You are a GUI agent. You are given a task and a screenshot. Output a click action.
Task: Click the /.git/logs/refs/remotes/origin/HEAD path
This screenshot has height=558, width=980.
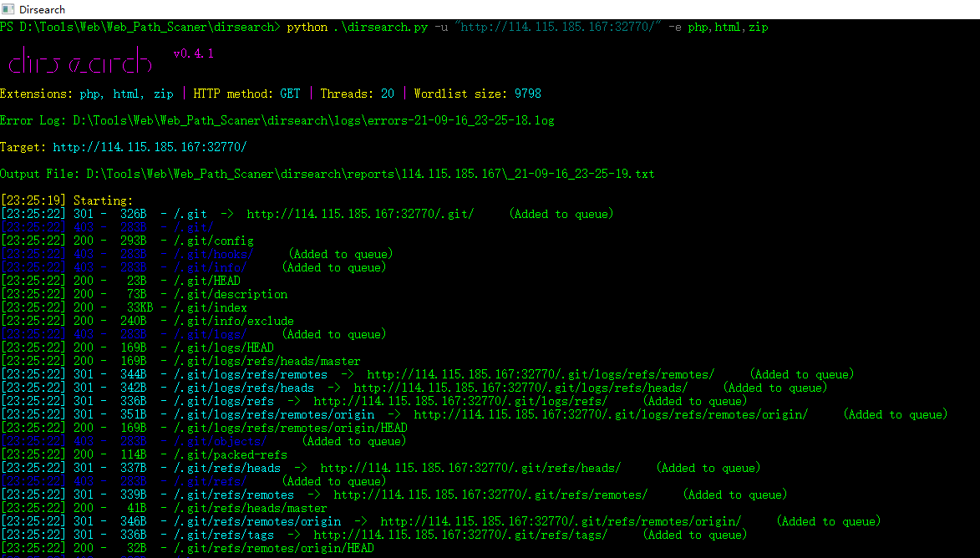[x=291, y=428]
